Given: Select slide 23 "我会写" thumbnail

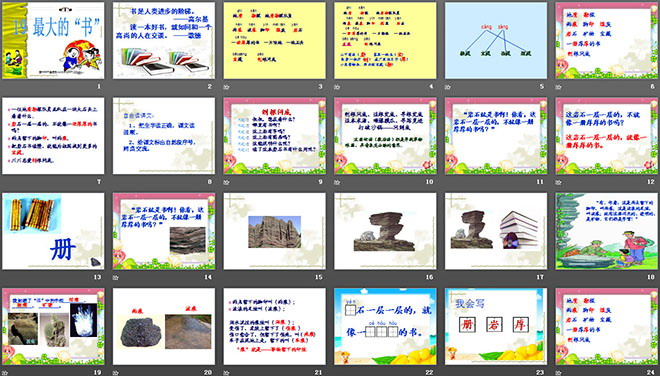Looking at the screenshot, I should [x=496, y=326].
